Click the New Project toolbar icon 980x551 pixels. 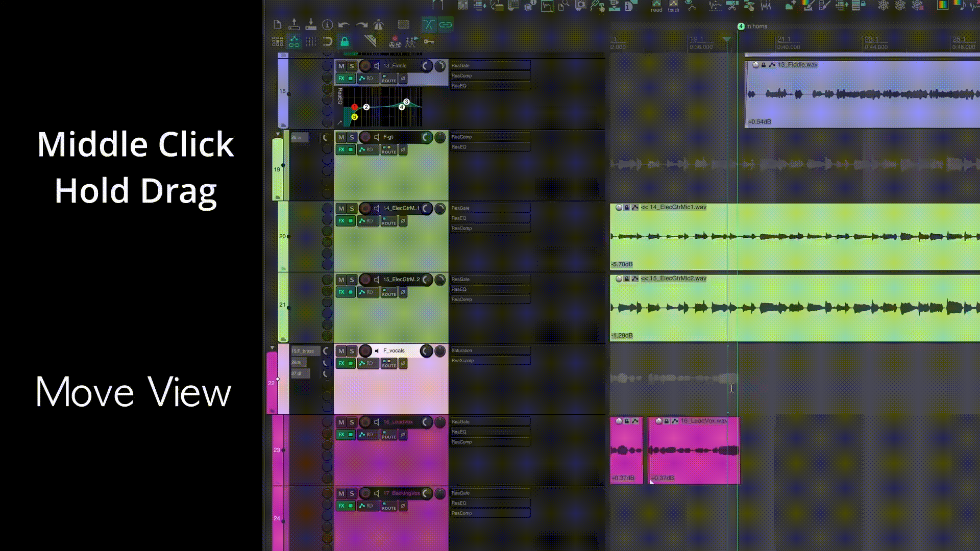tap(277, 24)
